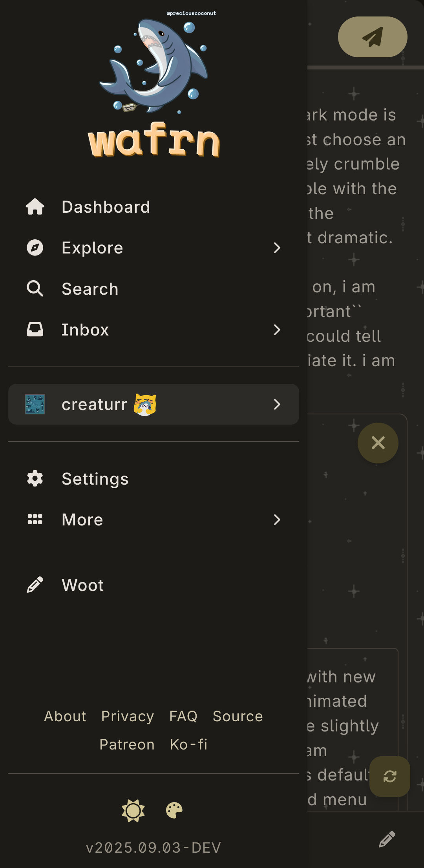Expand the Explore submenu chevron
The height and width of the screenshot is (868, 424).
[277, 248]
